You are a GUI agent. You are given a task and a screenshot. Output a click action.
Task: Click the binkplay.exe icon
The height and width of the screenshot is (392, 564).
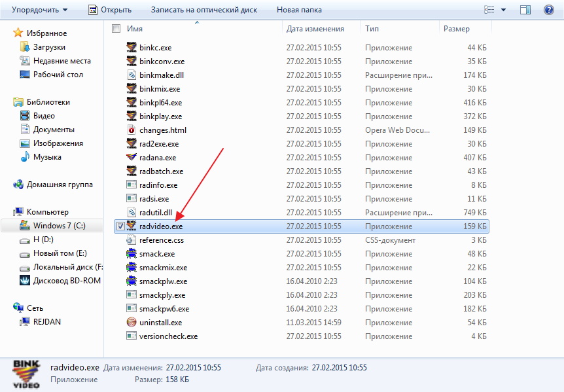pyautogui.click(x=132, y=116)
